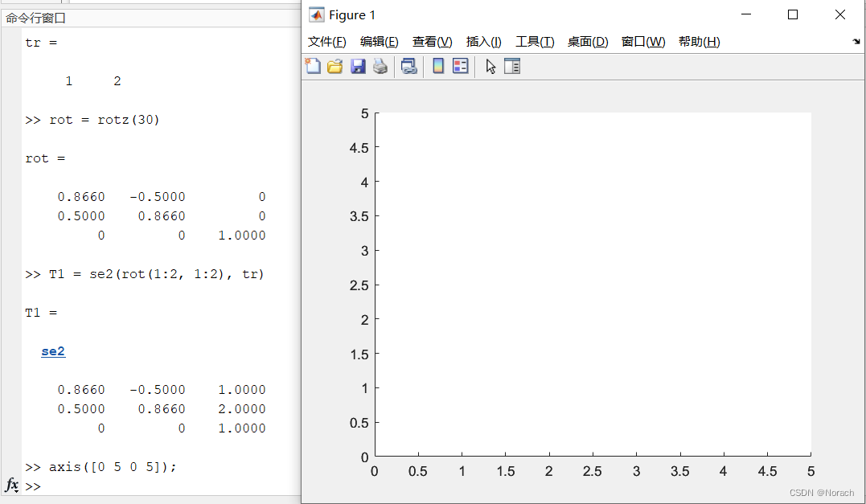
Task: Open the 窗口(W) menu
Action: coord(643,42)
